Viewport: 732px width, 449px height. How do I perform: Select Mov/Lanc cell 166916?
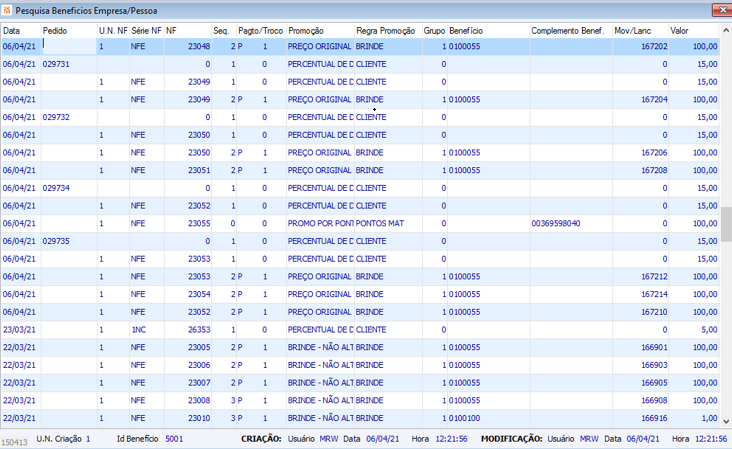click(640, 418)
